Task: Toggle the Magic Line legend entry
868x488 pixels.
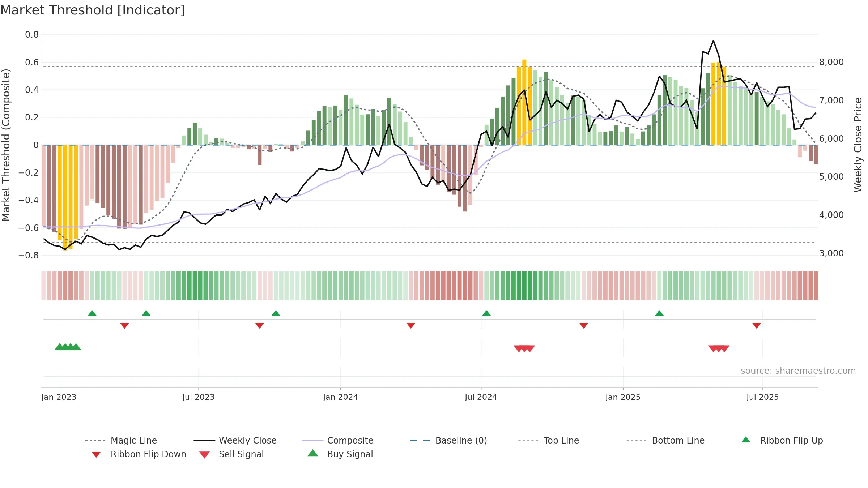Action: pyautogui.click(x=121, y=440)
